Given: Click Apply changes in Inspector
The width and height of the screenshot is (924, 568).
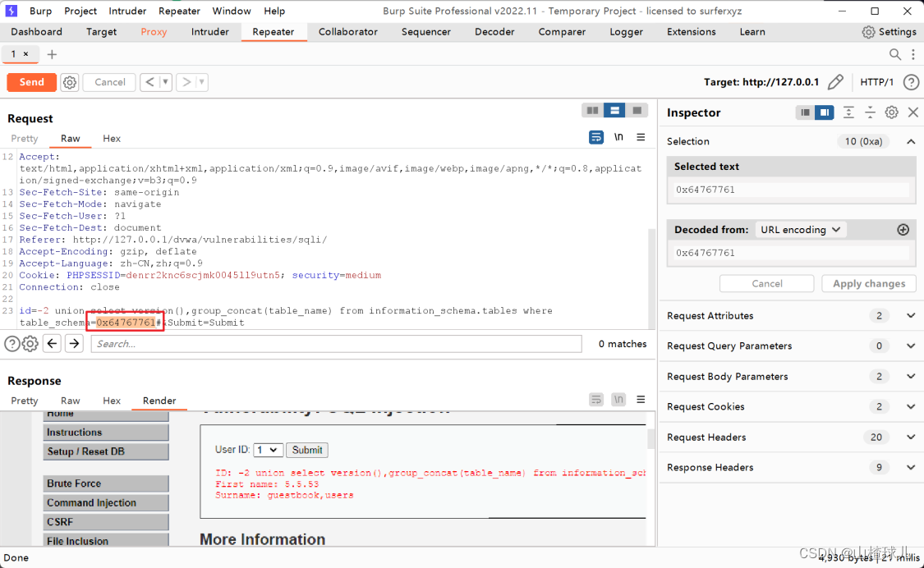Looking at the screenshot, I should tap(869, 283).
